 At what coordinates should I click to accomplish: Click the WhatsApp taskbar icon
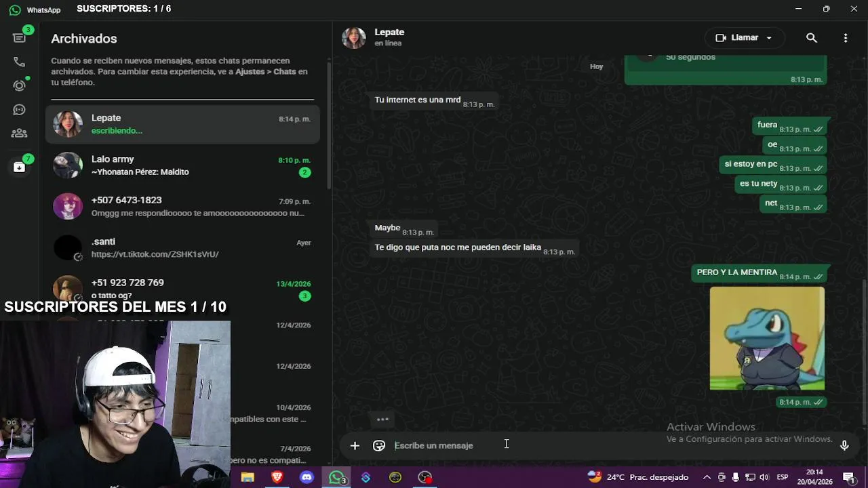(336, 477)
